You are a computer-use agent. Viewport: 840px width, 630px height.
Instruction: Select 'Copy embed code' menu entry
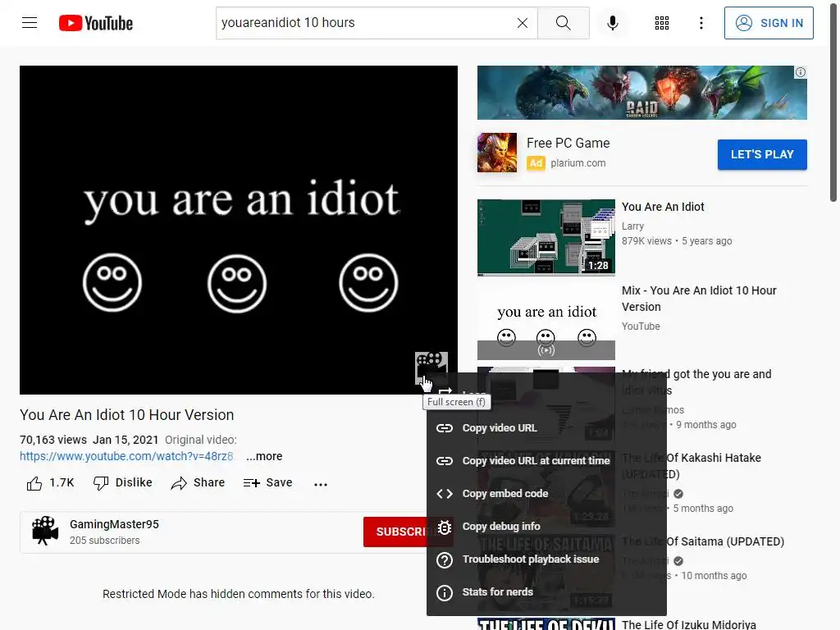546,493
